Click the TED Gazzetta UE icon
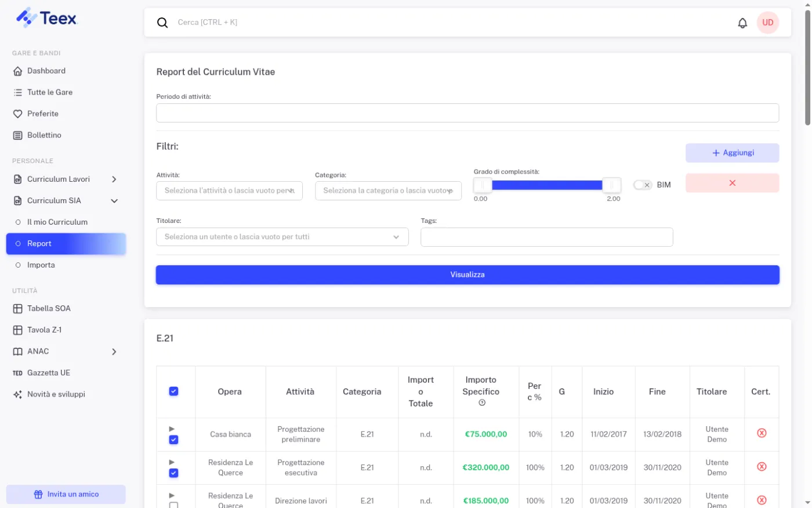This screenshot has height=508, width=812. pyautogui.click(x=18, y=373)
